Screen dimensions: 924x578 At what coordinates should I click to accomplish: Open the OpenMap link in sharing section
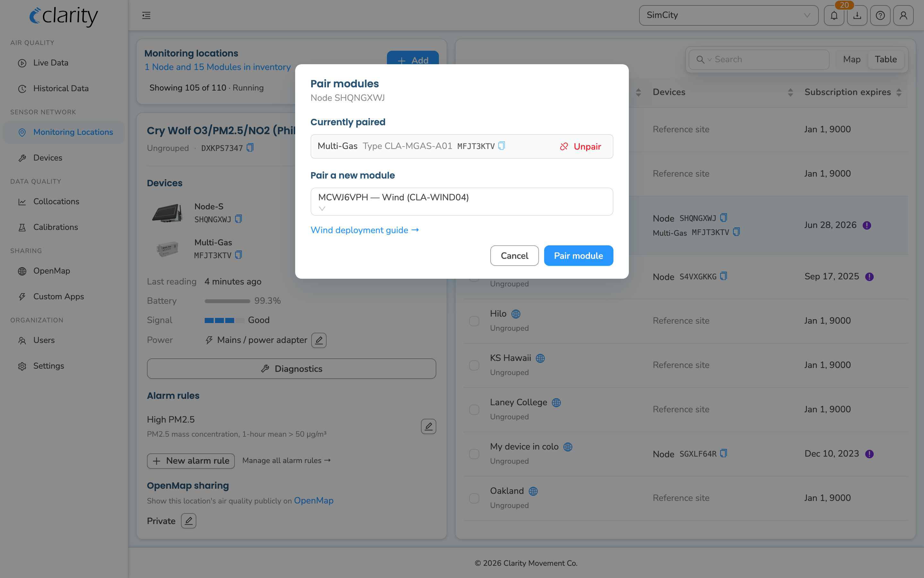coord(313,500)
